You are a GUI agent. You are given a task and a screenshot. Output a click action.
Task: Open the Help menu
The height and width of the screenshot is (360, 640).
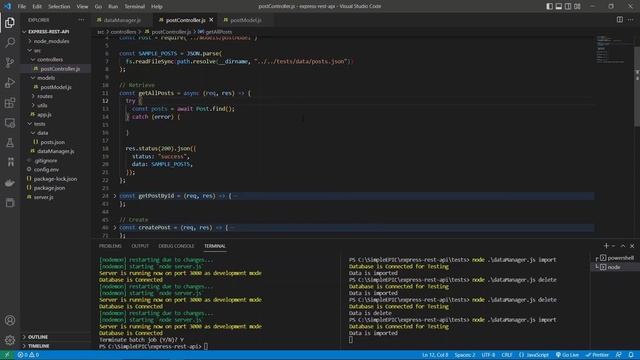click(x=157, y=6)
